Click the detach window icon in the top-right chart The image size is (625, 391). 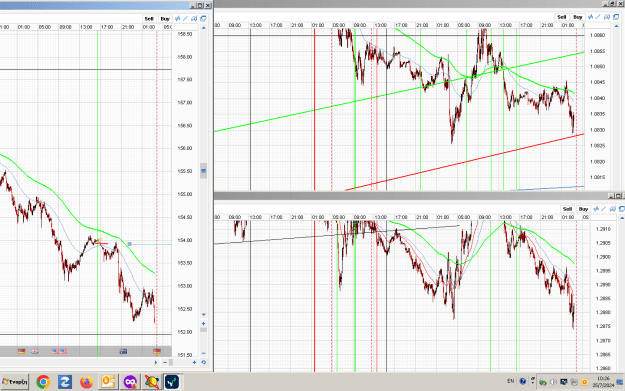[616, 17]
